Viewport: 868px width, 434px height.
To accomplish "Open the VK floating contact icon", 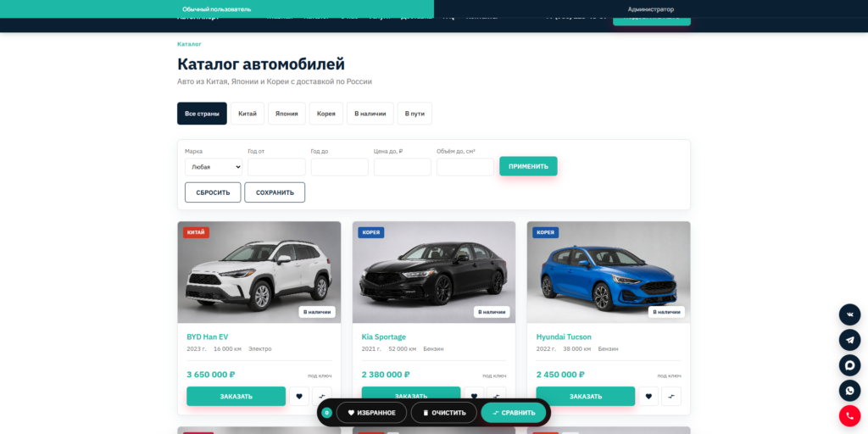I will click(849, 315).
